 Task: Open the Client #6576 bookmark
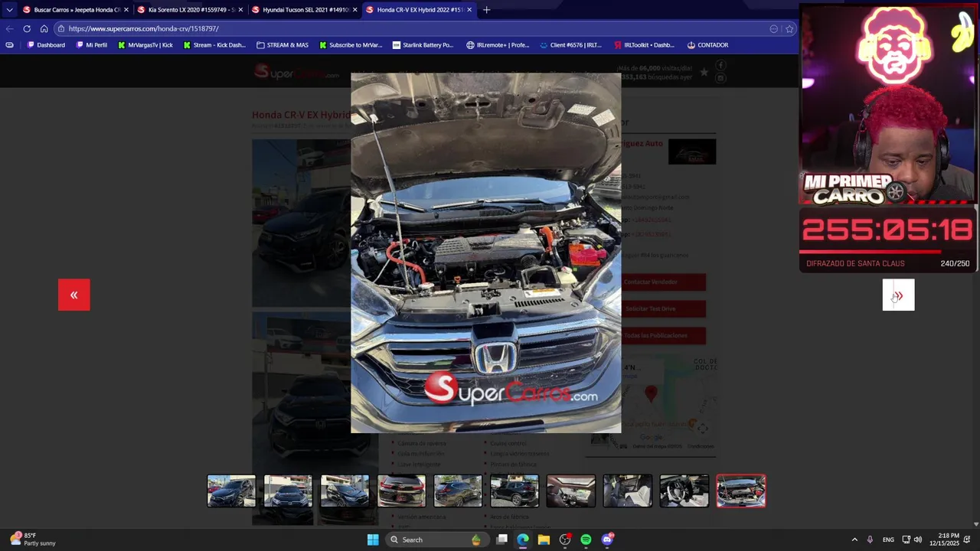click(571, 45)
